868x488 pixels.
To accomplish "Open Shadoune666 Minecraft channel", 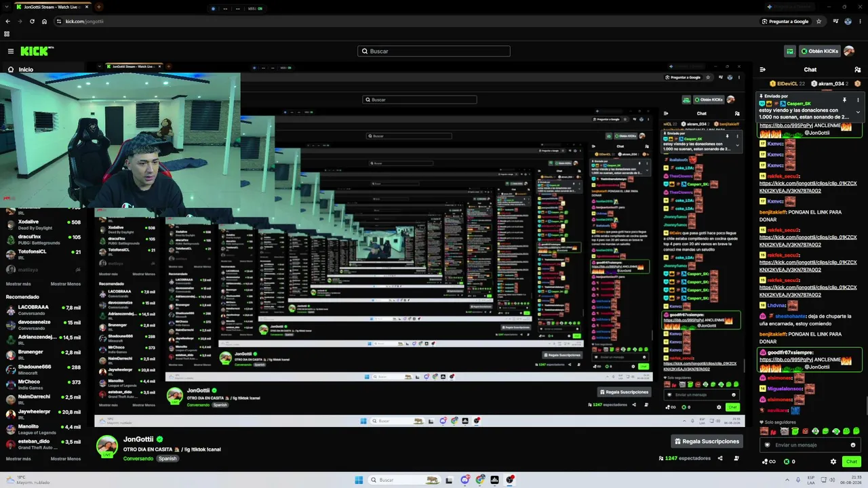I will click(x=43, y=369).
